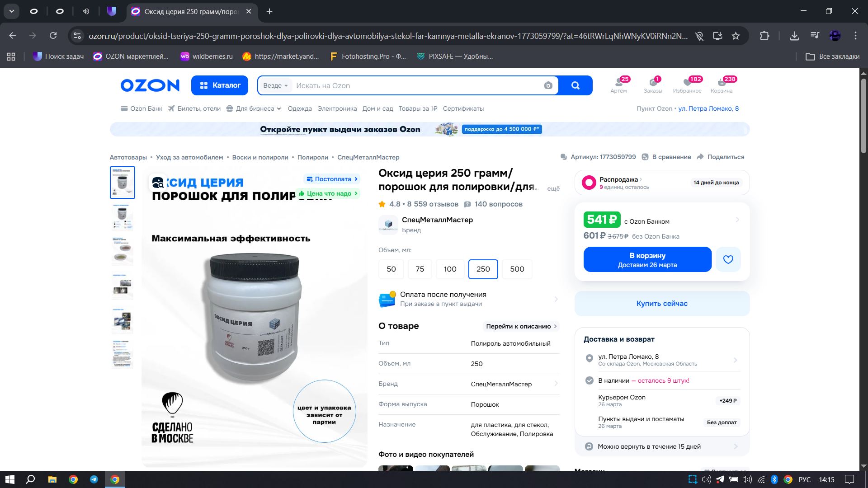This screenshot has width=868, height=488.
Task: Open the Корзина cart icon
Action: (x=721, y=84)
